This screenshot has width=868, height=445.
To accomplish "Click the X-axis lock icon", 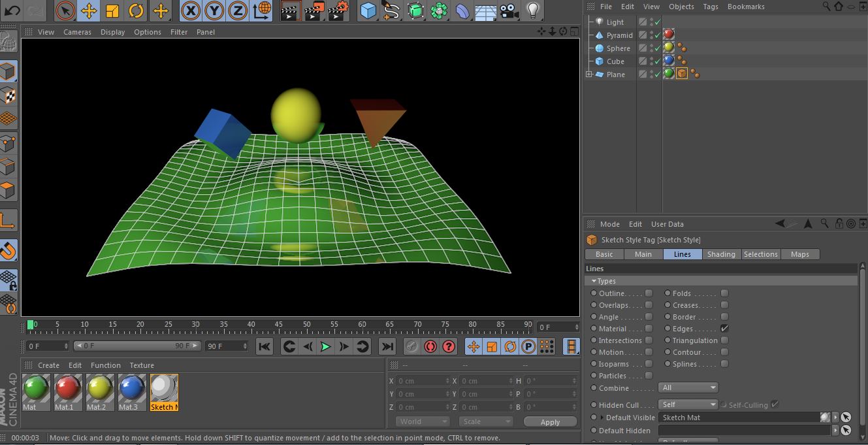I will (x=190, y=10).
